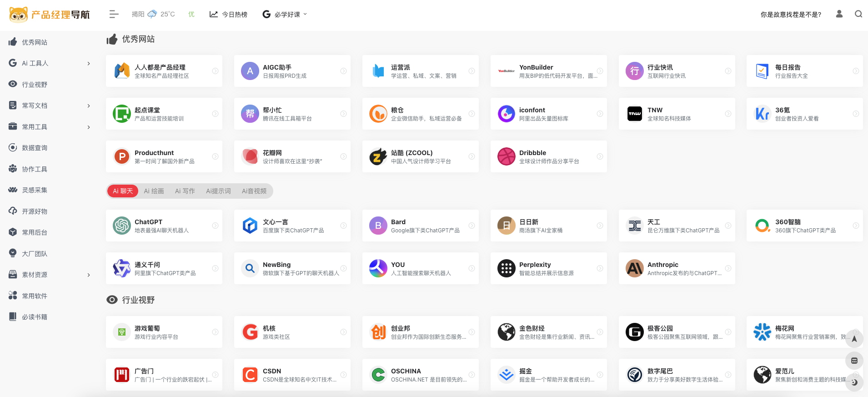Click go arrow on 天工 card
868x397 pixels.
728,226
